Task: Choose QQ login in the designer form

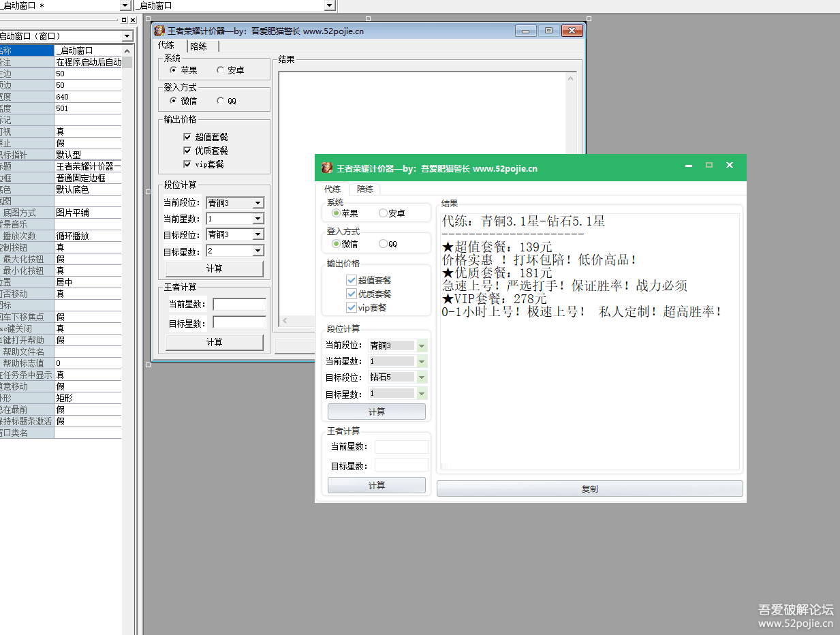Action: [227, 100]
